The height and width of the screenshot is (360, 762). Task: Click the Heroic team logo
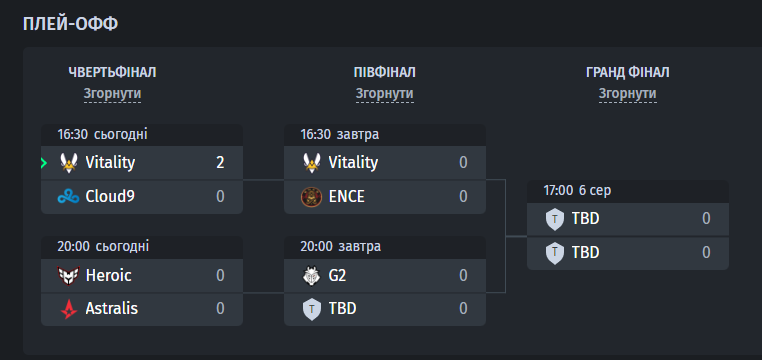[69, 275]
